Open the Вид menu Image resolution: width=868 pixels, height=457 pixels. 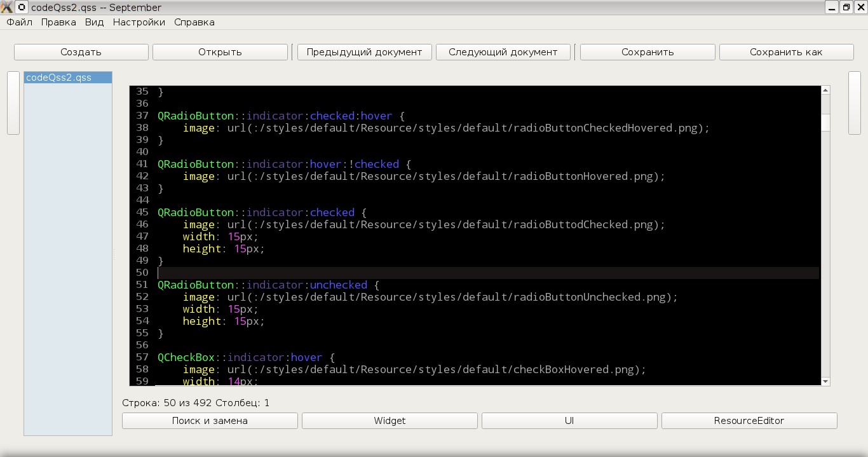[94, 22]
